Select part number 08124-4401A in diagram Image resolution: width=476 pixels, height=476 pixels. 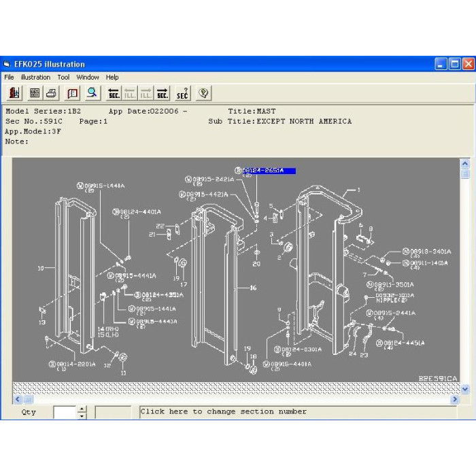(141, 212)
